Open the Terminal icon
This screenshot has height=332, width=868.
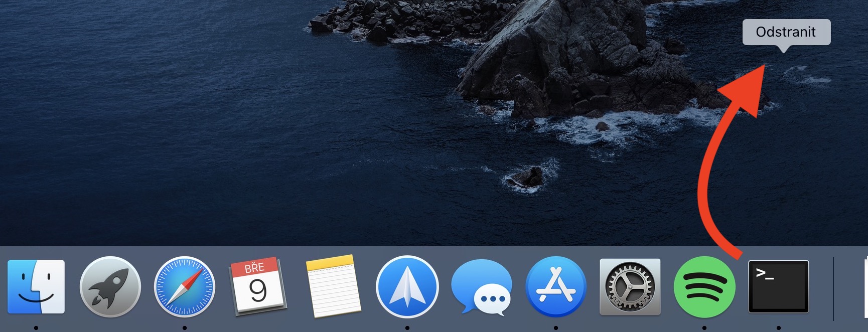(778, 287)
